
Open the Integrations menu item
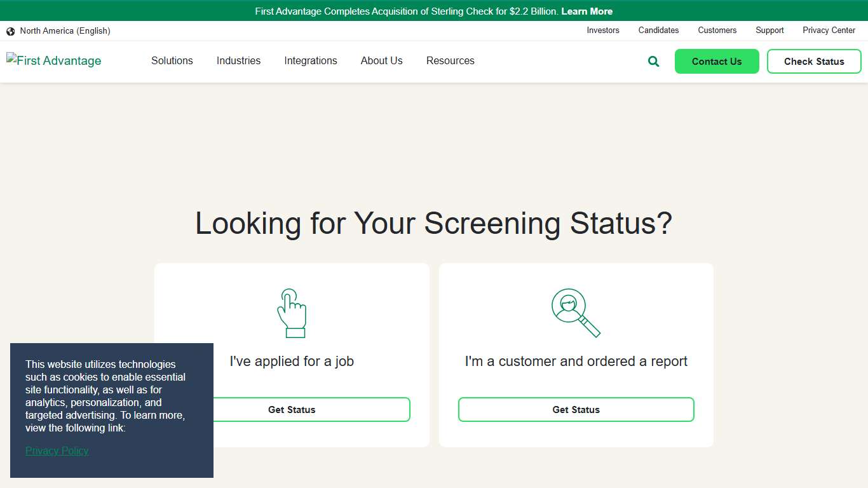pyautogui.click(x=311, y=61)
